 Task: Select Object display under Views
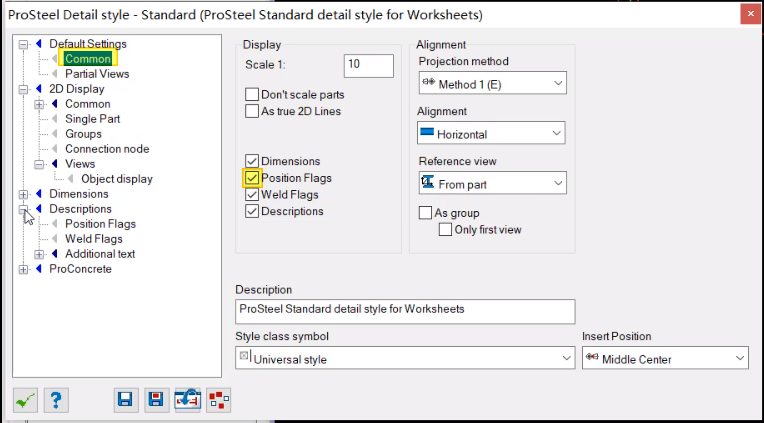[x=117, y=179]
